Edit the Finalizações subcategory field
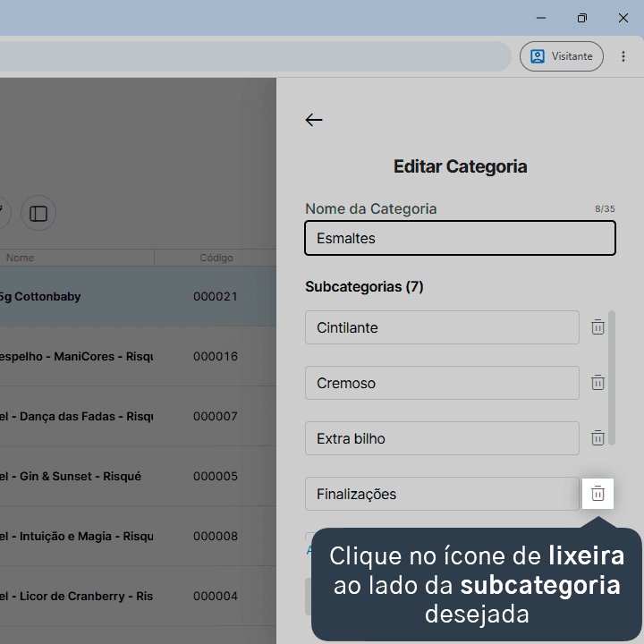 (442, 494)
